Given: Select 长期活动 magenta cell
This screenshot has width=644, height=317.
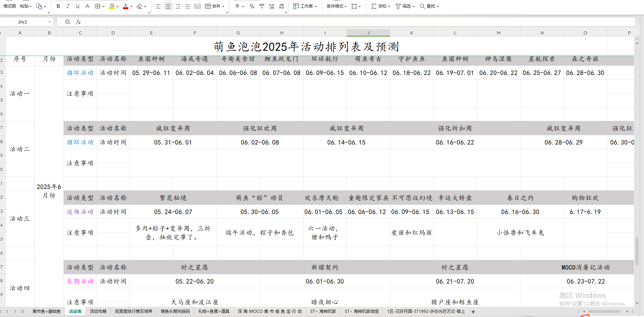Looking at the screenshot, I should [80, 281].
